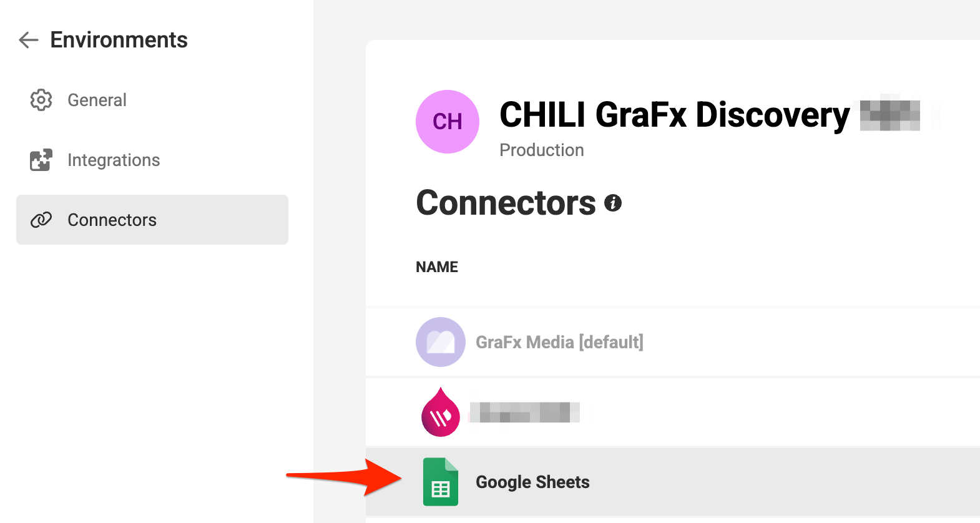This screenshot has width=980, height=523.
Task: Open the Google Sheets connector row
Action: (x=673, y=482)
